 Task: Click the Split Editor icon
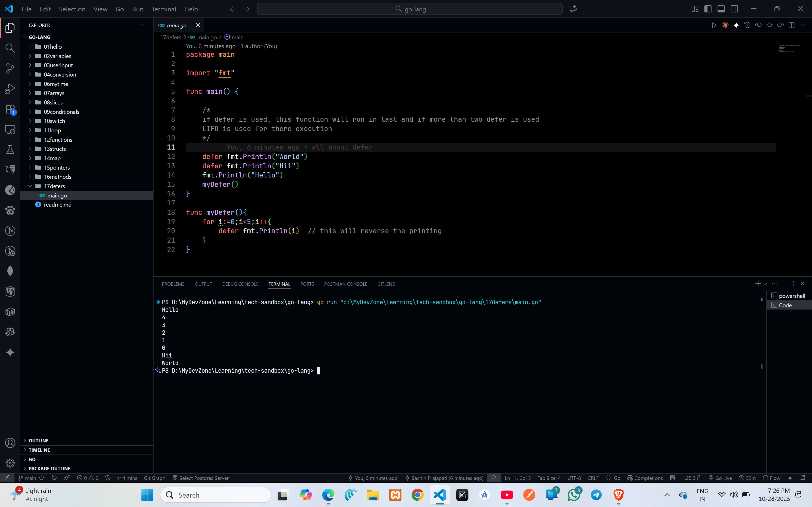(x=791, y=25)
